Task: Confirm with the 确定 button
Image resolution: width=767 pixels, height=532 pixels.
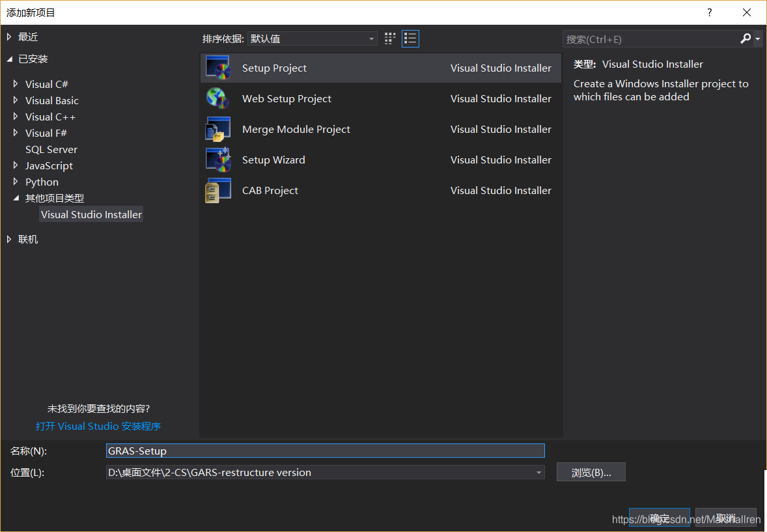Action: click(660, 518)
